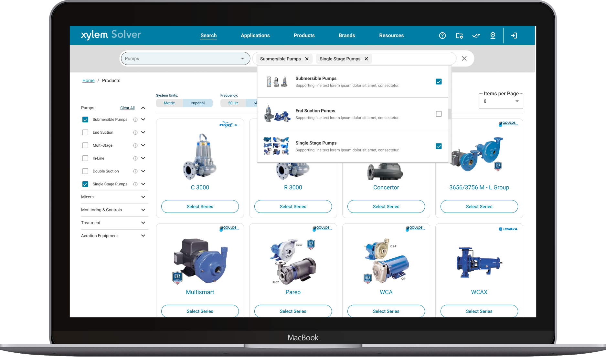606x364 pixels.
Task: Click the Clear All link
Action: point(127,108)
